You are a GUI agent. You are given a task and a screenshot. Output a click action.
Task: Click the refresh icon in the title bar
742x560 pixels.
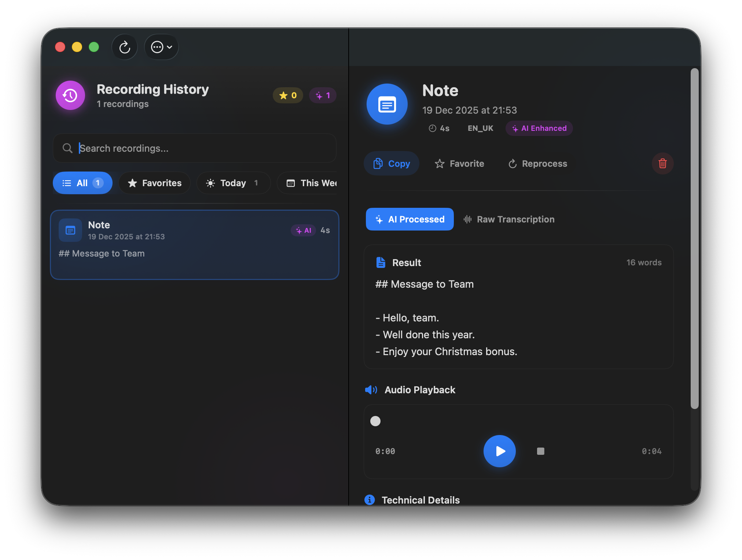coord(125,47)
